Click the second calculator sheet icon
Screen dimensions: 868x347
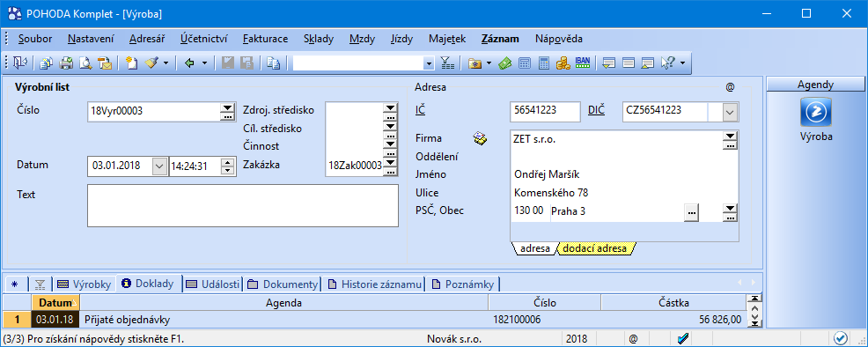click(x=544, y=63)
